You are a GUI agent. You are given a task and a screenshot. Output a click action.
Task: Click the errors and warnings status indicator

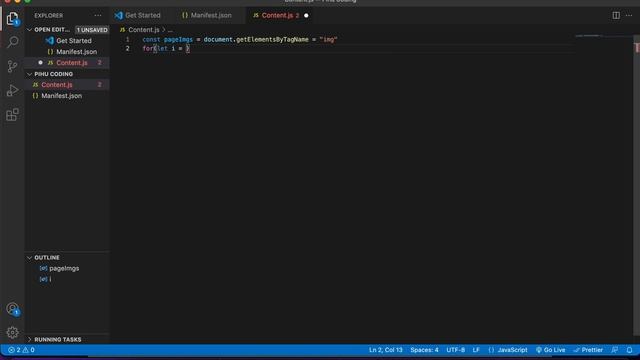click(x=21, y=350)
